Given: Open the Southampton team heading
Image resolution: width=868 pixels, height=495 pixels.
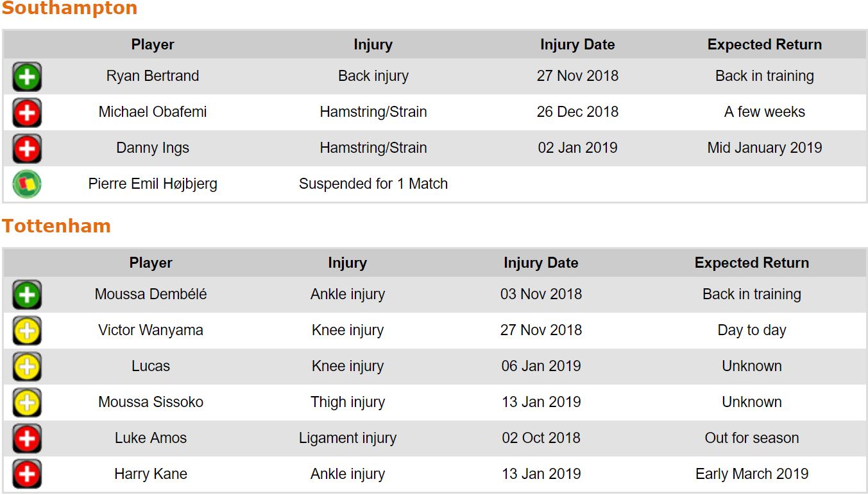Looking at the screenshot, I should pyautogui.click(x=69, y=9).
